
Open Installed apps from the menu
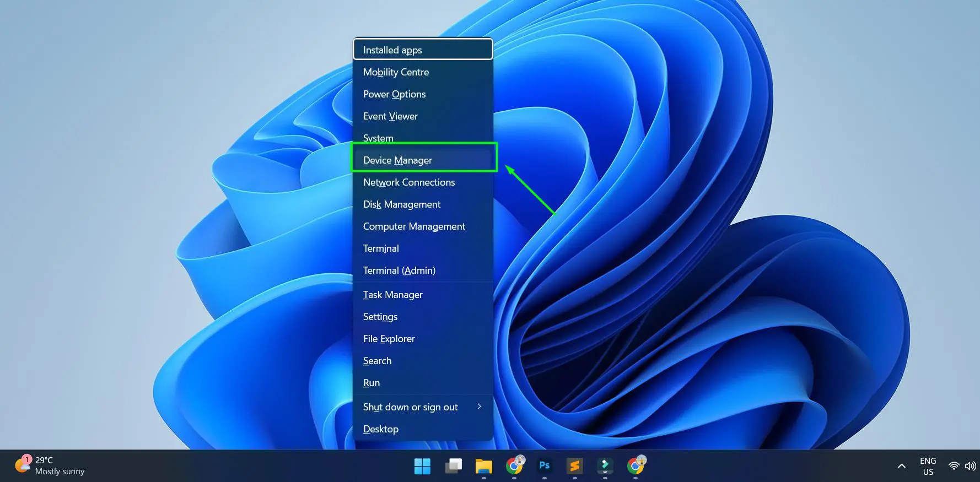[423, 50]
